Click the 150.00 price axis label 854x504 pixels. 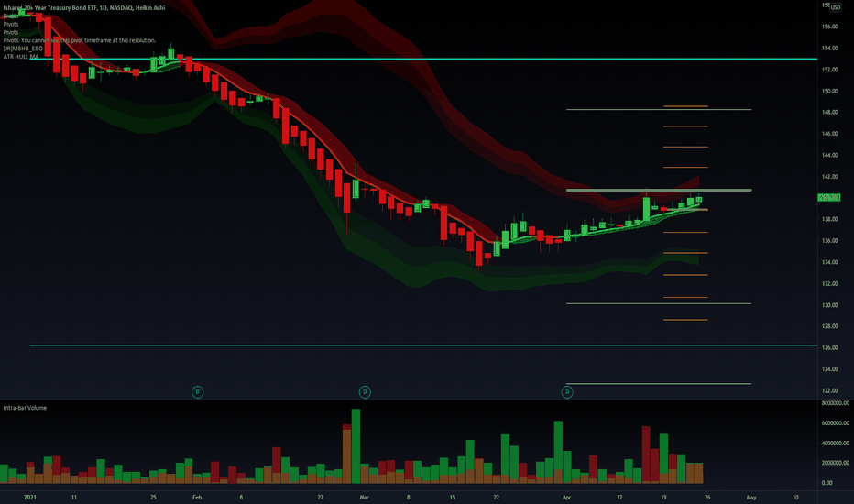point(830,91)
